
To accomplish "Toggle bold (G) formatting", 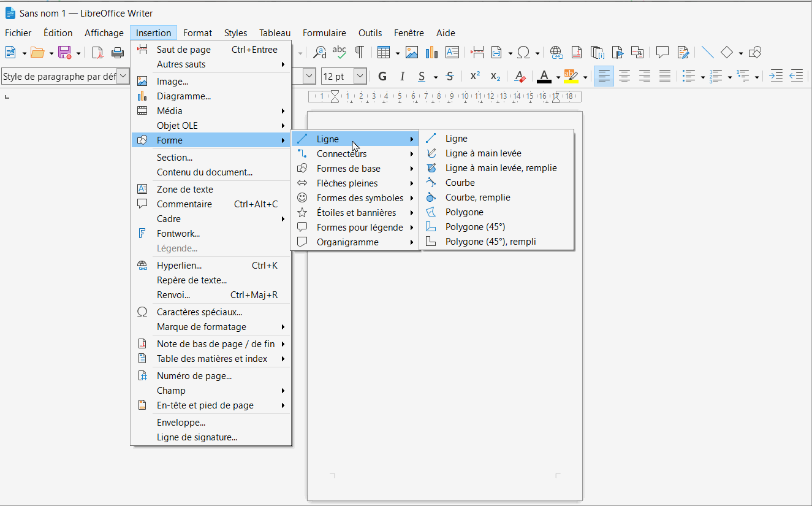I will click(382, 77).
